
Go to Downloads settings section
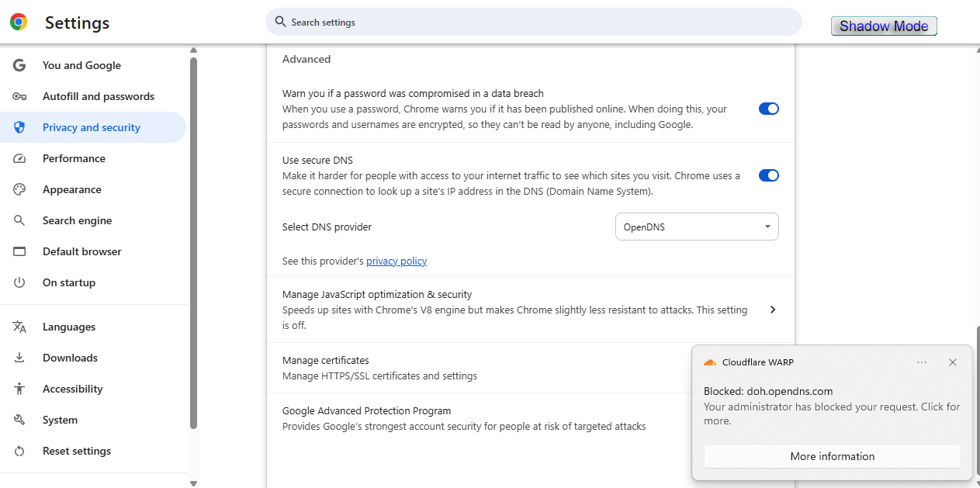coord(70,358)
